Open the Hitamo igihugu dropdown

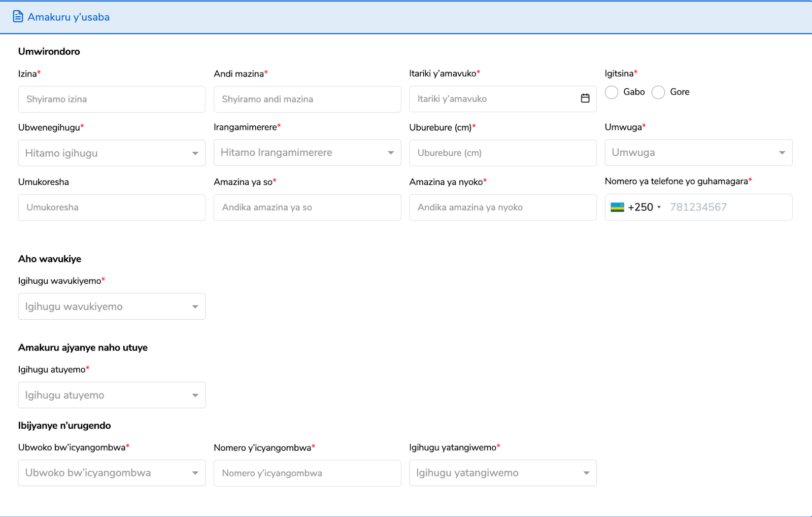tap(112, 153)
